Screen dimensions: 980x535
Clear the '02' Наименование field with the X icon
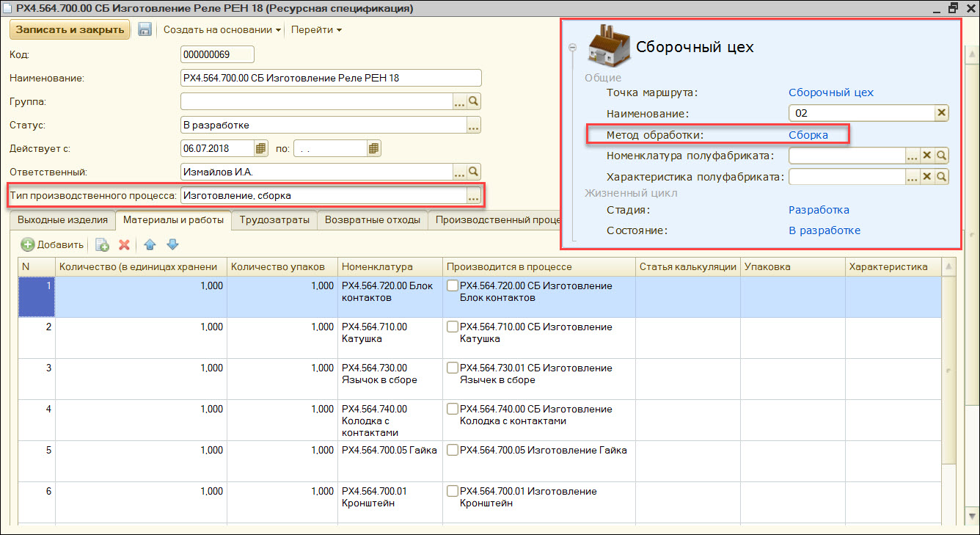pyautogui.click(x=941, y=112)
